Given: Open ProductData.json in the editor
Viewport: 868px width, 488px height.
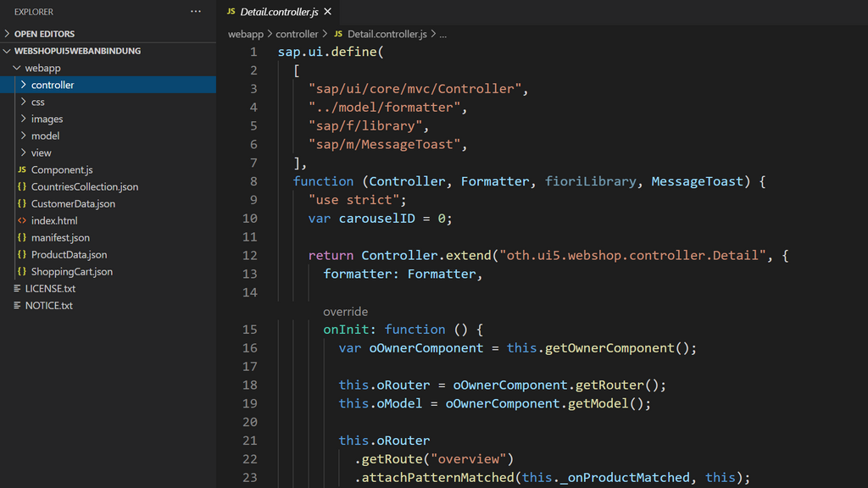Looking at the screenshot, I should coord(69,254).
